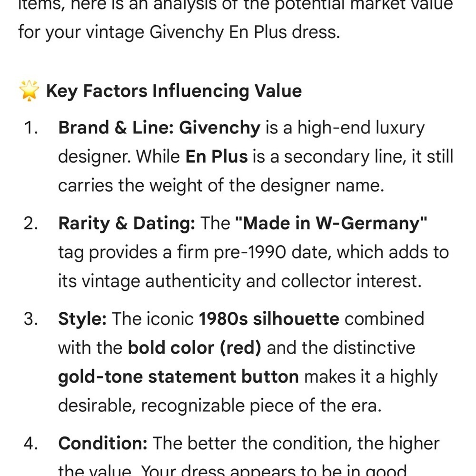This screenshot has width=476, height=476.
Task: Click 'carries the weight of the designer name' line
Action: click(221, 186)
